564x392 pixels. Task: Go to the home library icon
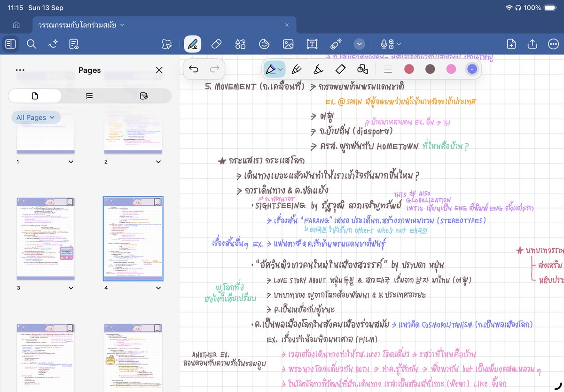(16, 24)
